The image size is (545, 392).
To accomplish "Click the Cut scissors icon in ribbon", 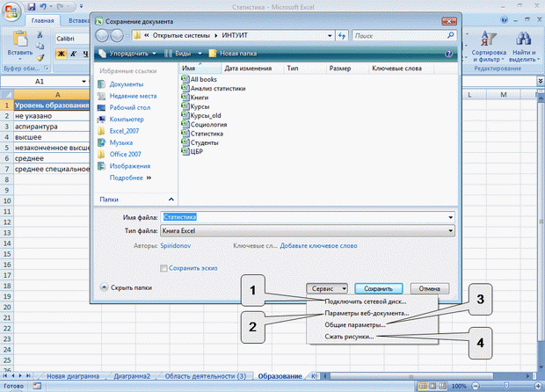I will click(x=40, y=34).
